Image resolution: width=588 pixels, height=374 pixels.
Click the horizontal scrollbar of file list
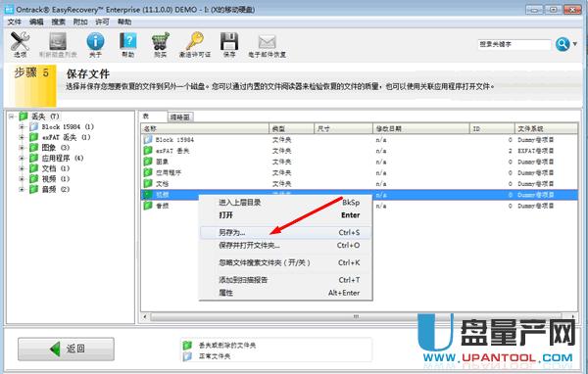356,316
